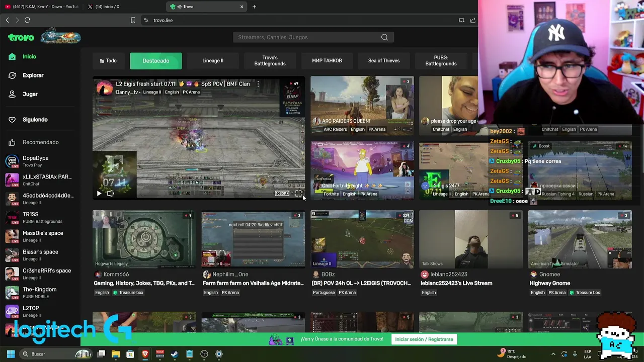Viewport: 644px width, 362px height.
Task: Open B0Bz Lineage II stream thumbnail
Action: [x=362, y=239]
